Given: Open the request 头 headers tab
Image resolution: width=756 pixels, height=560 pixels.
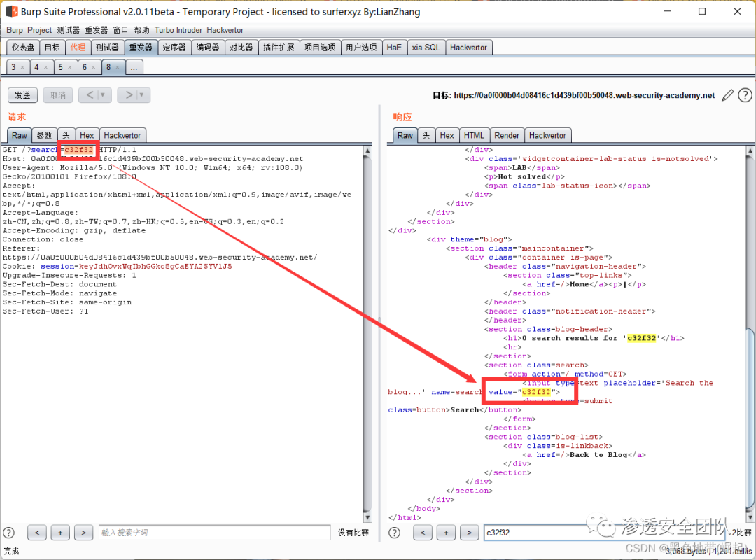Looking at the screenshot, I should 66,136.
